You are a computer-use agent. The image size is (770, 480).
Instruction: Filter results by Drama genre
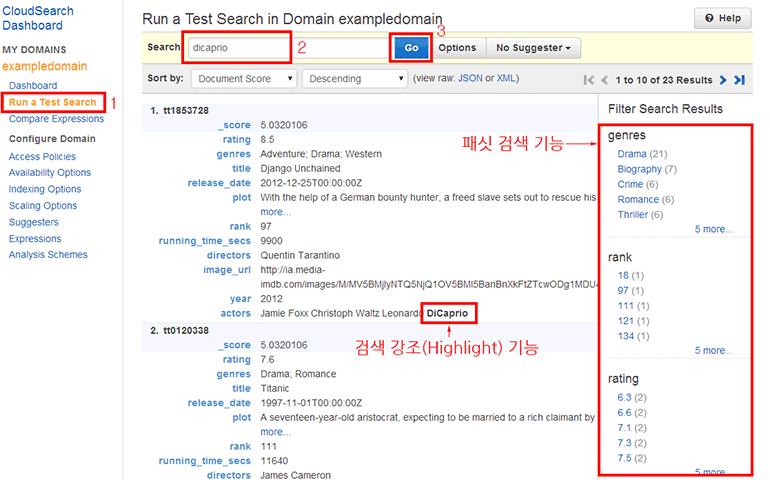point(632,154)
